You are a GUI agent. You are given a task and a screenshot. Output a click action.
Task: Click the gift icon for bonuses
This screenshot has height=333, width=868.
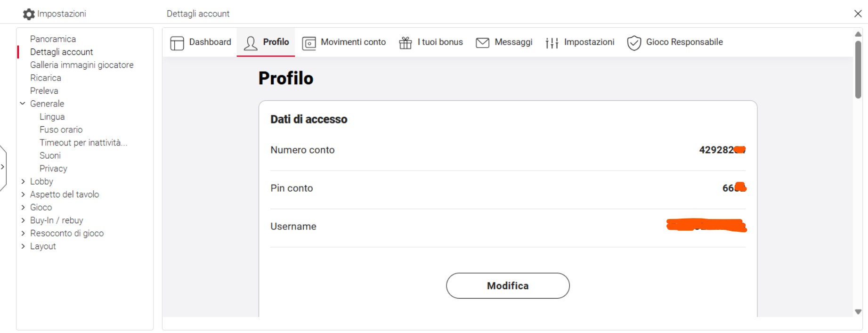pyautogui.click(x=406, y=43)
